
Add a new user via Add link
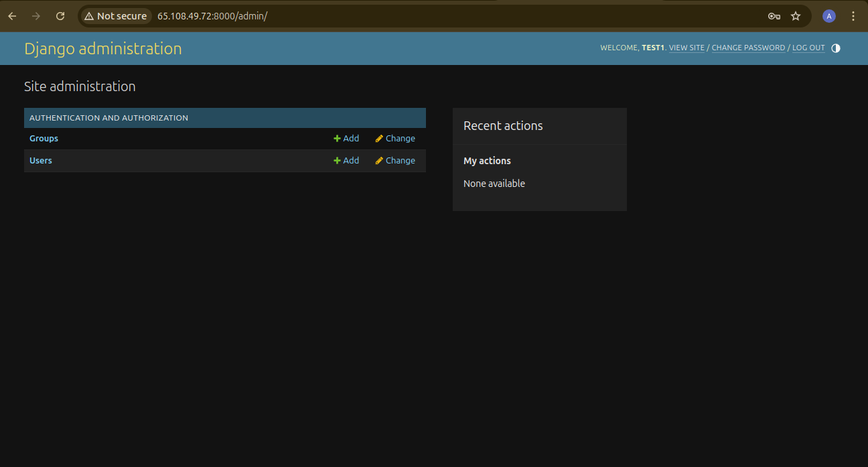[346, 161]
